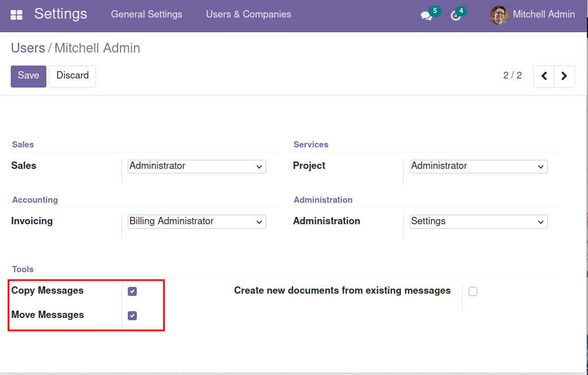Uncheck the Copy Messages checkbox
Screen dimensions: 588x375
click(132, 291)
